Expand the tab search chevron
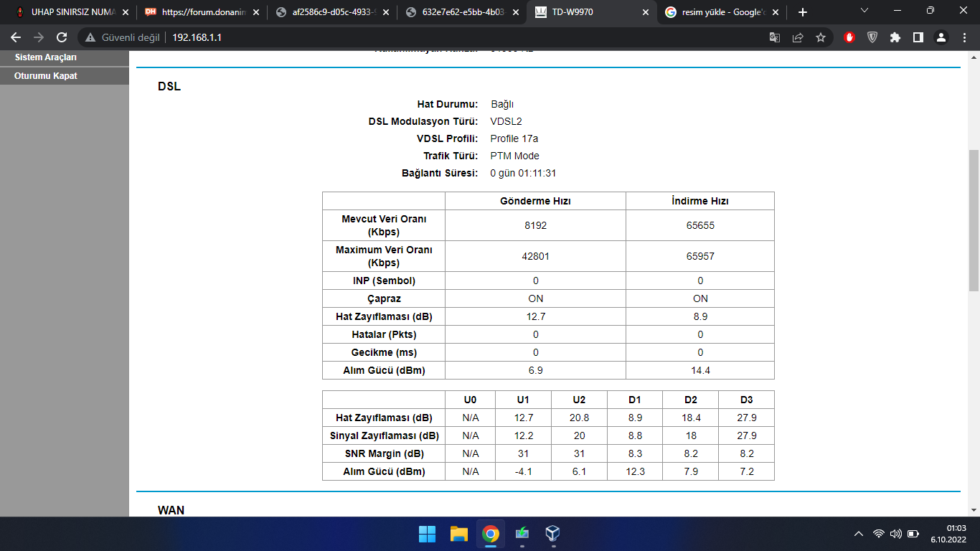 coord(864,11)
